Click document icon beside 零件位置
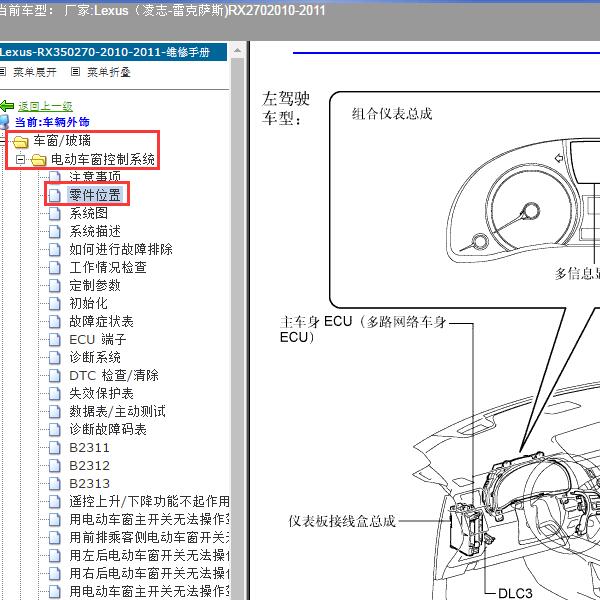This screenshot has width=600, height=600. (x=55, y=195)
